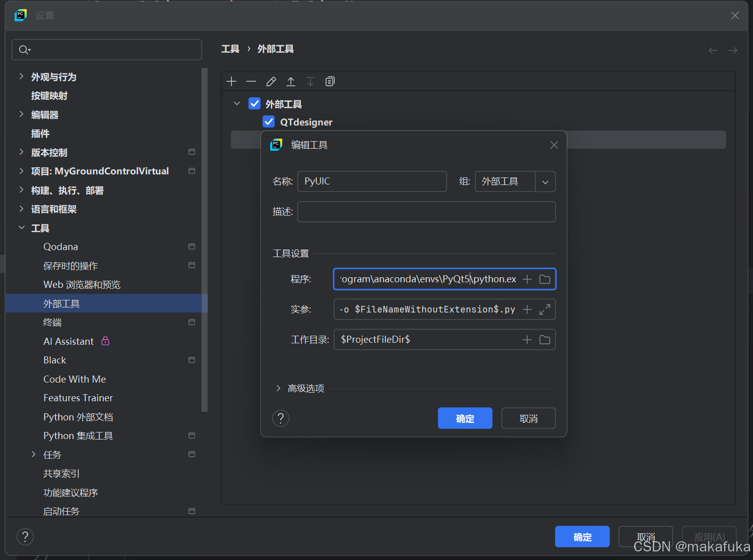The height and width of the screenshot is (560, 753).
Task: Uncheck the 外部工具 group checkbox
Action: pyautogui.click(x=255, y=103)
